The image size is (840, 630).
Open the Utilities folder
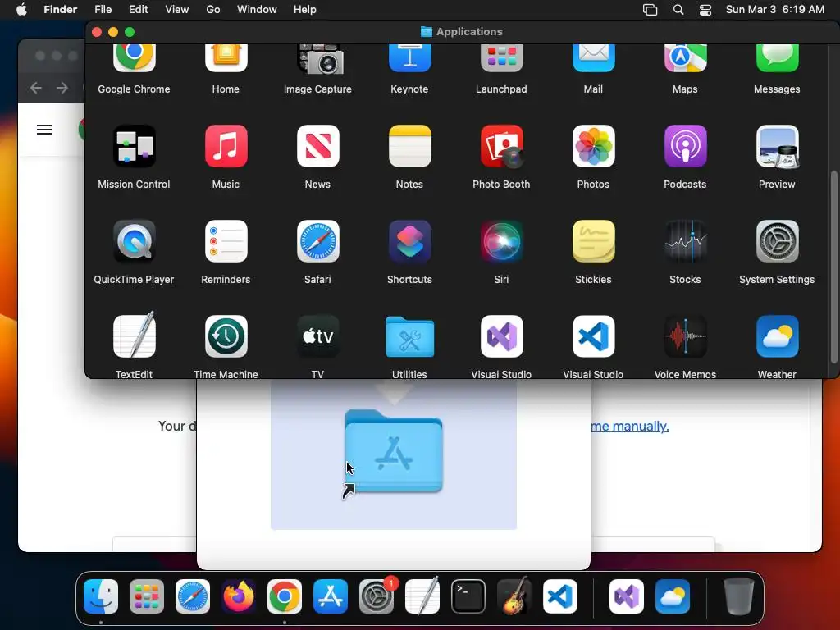tap(410, 336)
